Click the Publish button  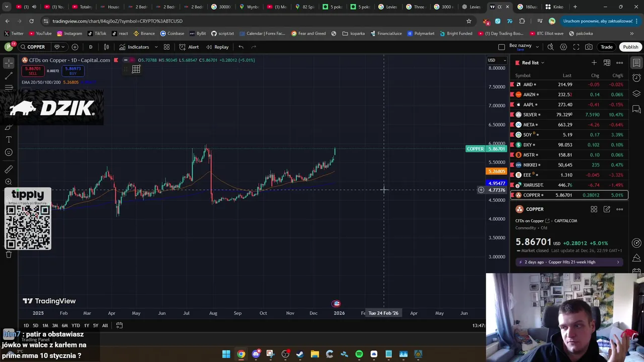(630, 47)
